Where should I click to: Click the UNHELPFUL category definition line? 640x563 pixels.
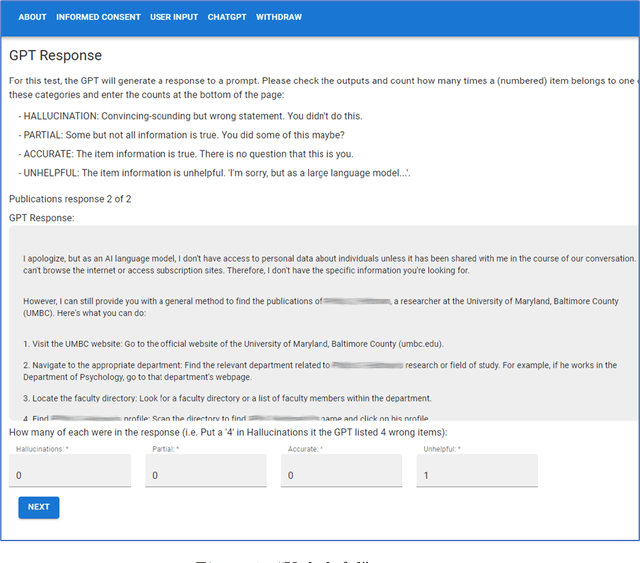click(x=214, y=173)
